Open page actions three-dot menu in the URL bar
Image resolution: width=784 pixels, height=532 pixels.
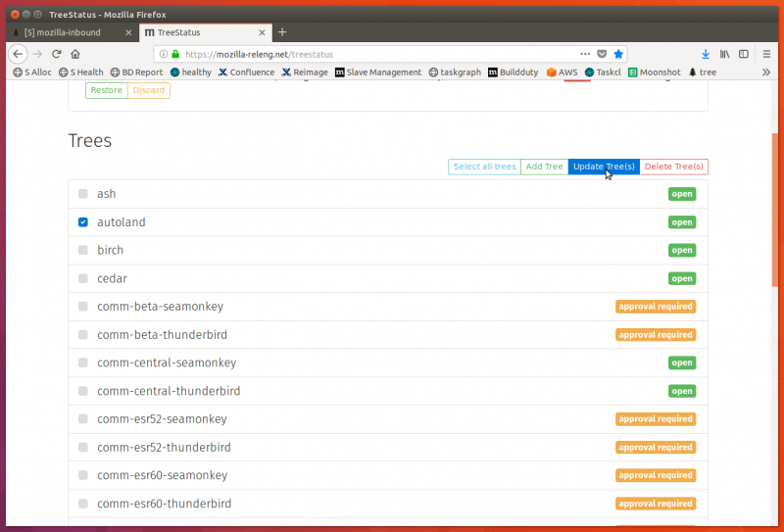coord(585,54)
